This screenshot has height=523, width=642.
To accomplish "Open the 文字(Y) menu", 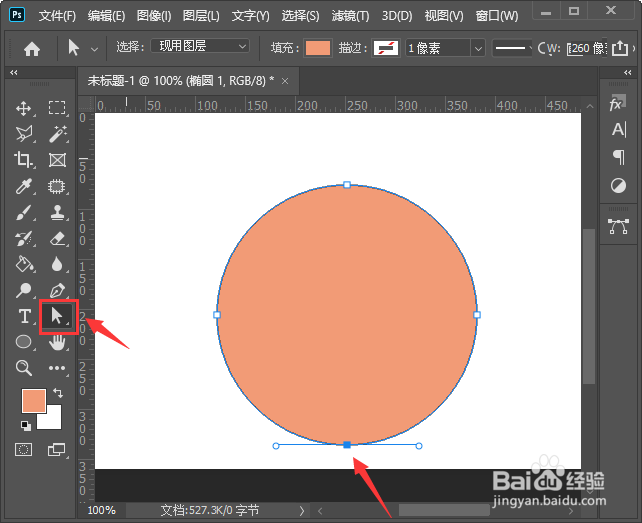I will pos(251,16).
